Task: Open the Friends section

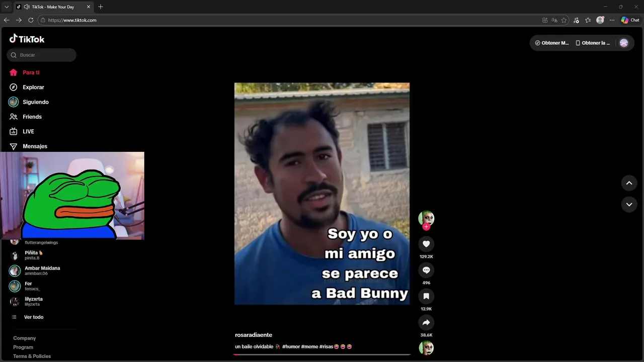Action: [32, 117]
